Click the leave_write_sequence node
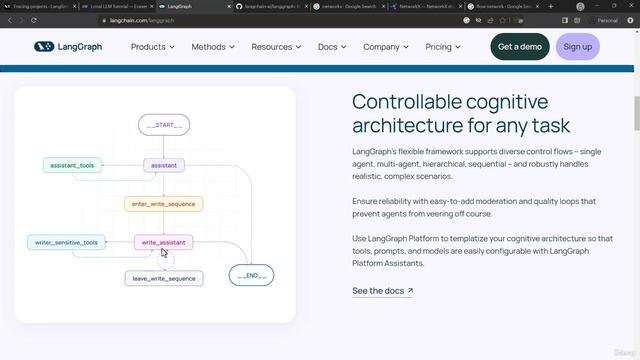640x360 pixels. tap(164, 278)
